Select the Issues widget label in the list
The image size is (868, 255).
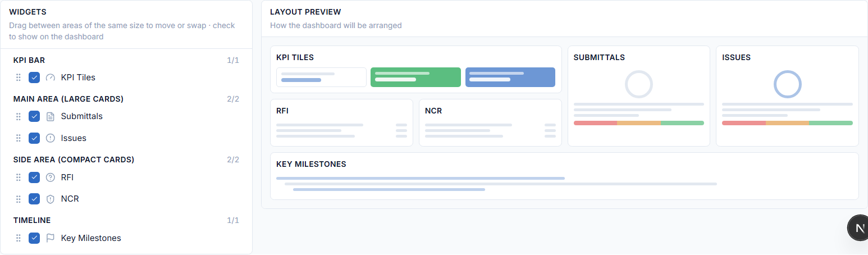[x=74, y=138]
